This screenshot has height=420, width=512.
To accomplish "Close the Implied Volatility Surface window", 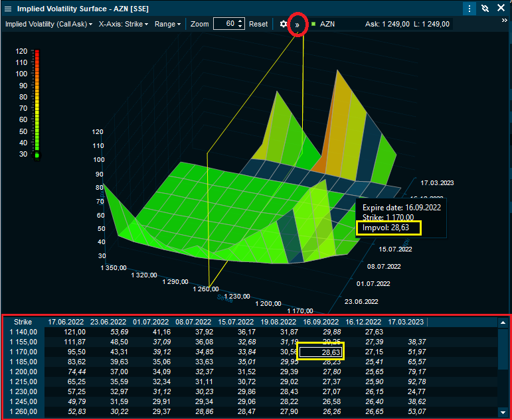I will (x=501, y=9).
